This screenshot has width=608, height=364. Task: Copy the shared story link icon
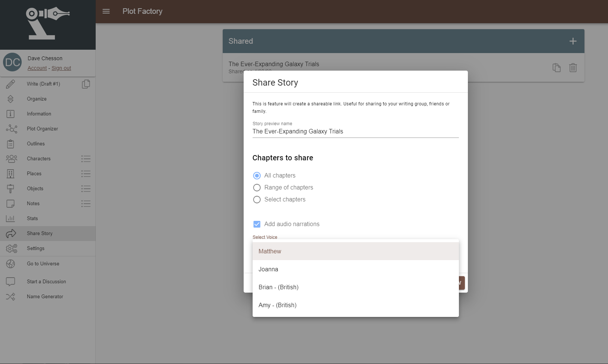[x=556, y=68]
